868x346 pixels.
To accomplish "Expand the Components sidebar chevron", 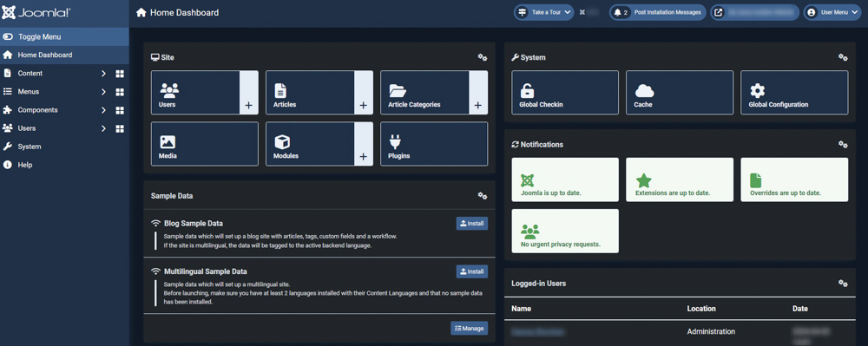I will click(103, 110).
